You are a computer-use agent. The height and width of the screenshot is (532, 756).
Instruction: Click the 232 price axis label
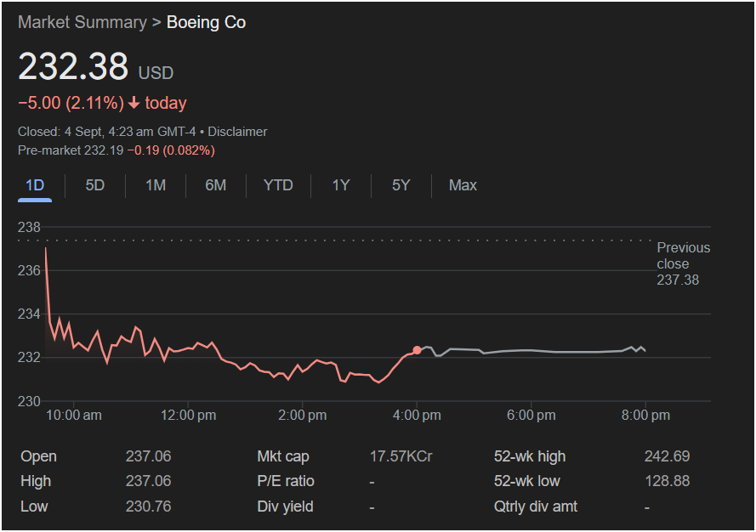29,358
